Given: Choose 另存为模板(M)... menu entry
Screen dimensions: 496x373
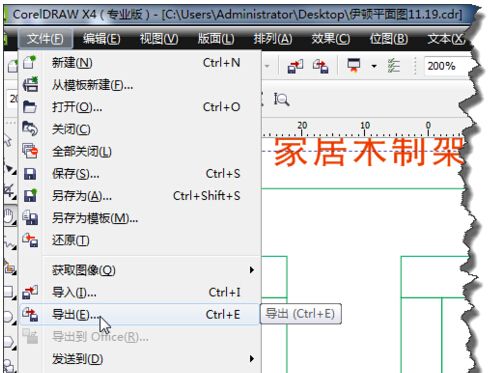Looking at the screenshot, I should [x=140, y=218].
